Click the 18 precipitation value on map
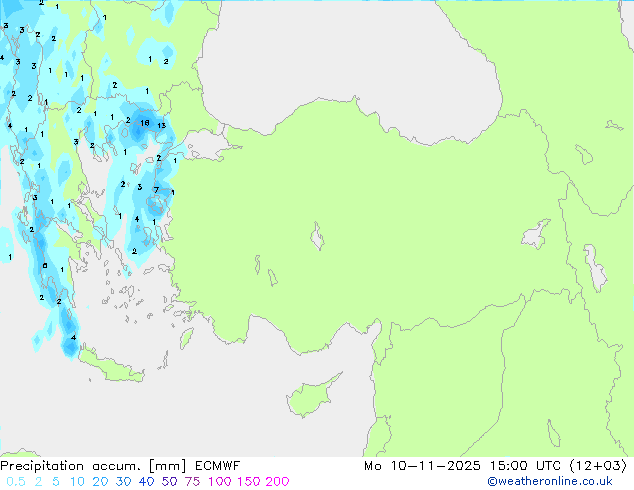The width and height of the screenshot is (634, 490). [145, 122]
